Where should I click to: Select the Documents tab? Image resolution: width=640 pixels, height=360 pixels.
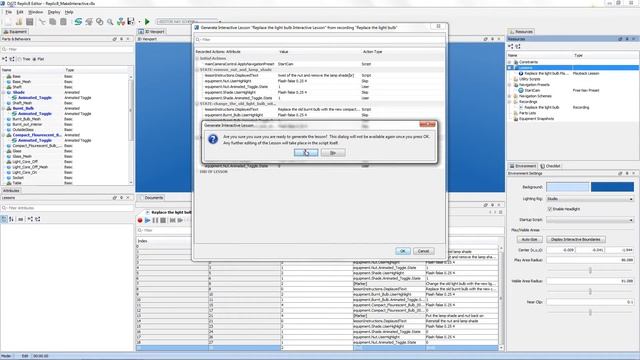(151, 198)
